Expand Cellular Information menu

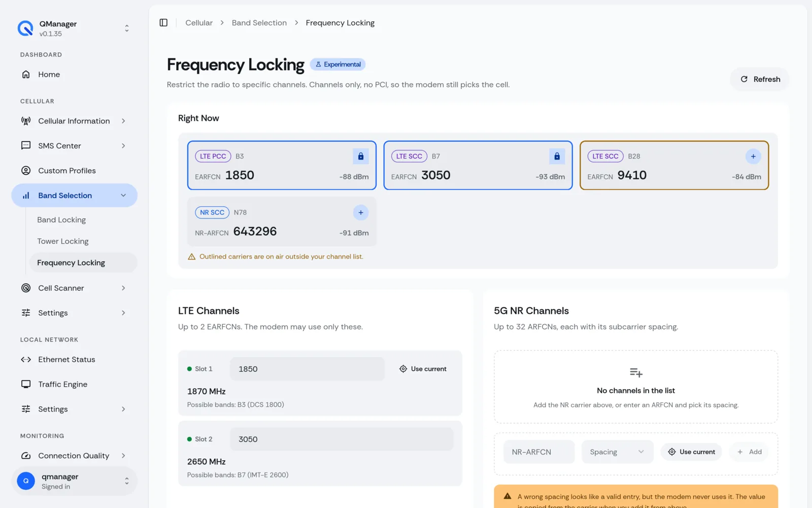point(75,121)
